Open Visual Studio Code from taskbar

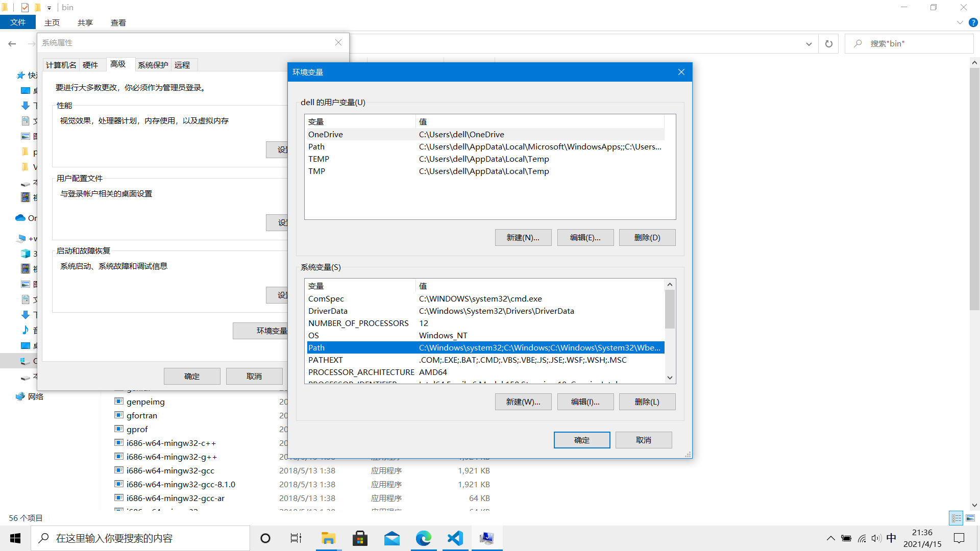[455, 538]
